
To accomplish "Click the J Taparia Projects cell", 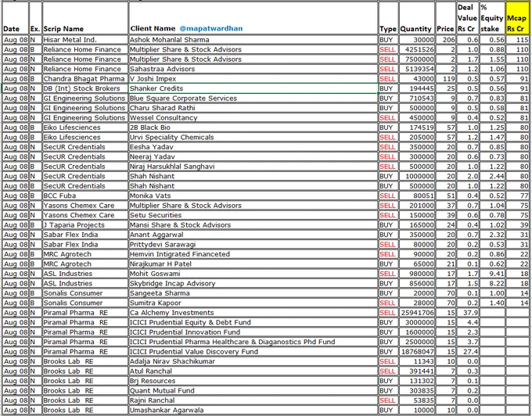I will click(84, 224).
